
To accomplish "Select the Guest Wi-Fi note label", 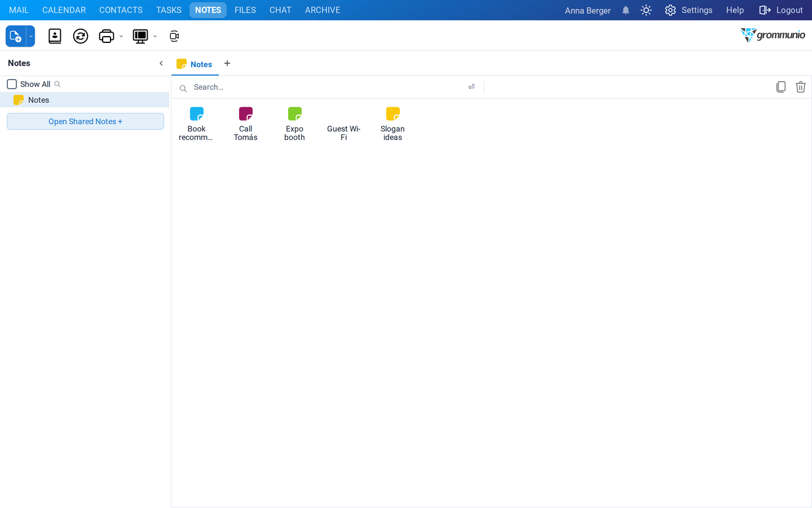I will click(344, 133).
